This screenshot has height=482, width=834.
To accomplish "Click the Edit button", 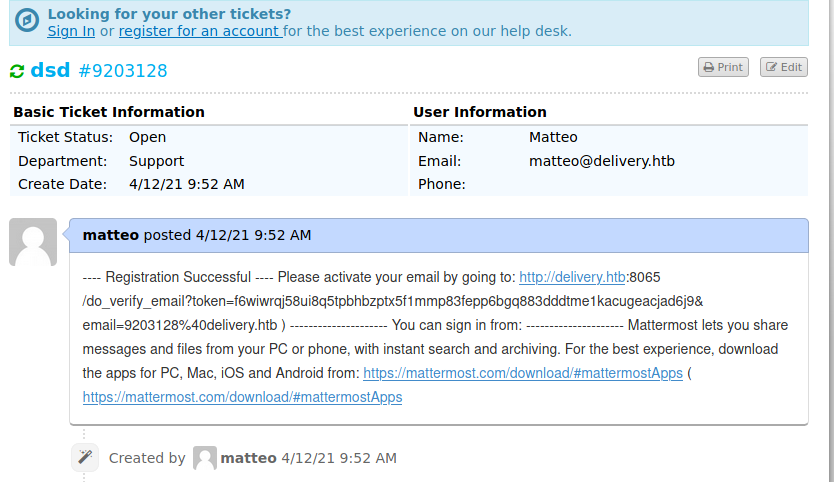I will point(784,67).
